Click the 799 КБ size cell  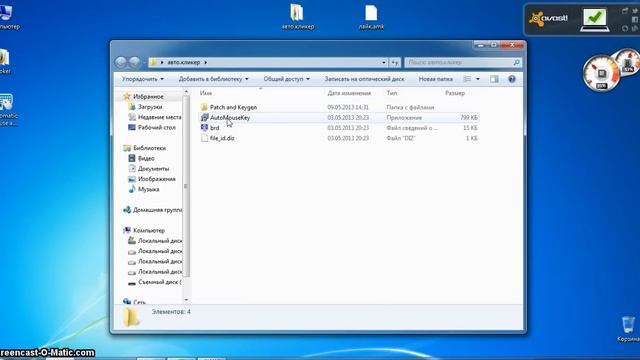click(469, 118)
